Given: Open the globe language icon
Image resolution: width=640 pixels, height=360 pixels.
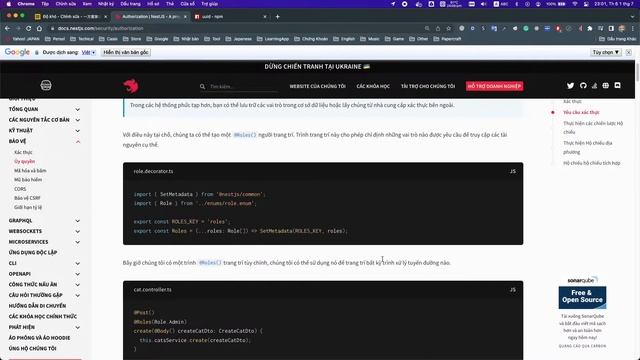Looking at the screenshot, I should click(606, 85).
